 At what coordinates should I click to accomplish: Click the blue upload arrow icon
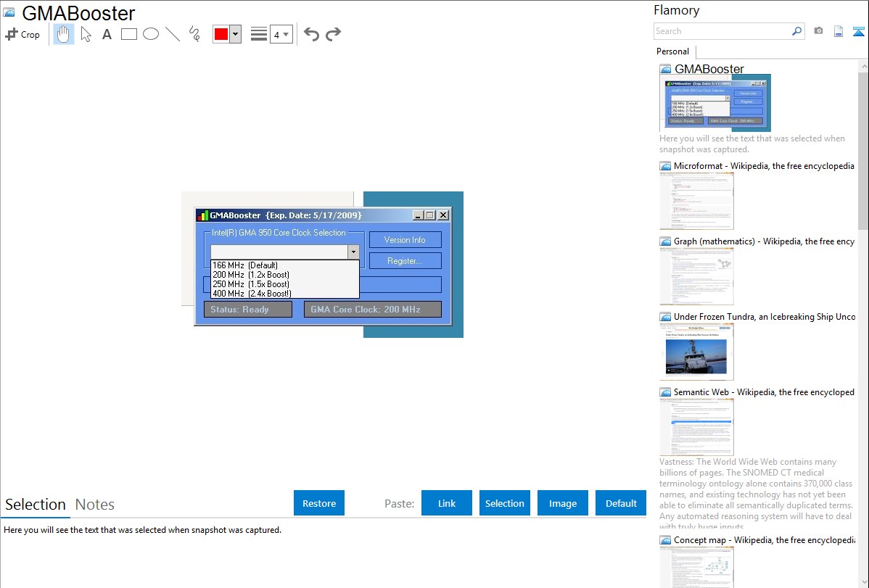tap(858, 32)
